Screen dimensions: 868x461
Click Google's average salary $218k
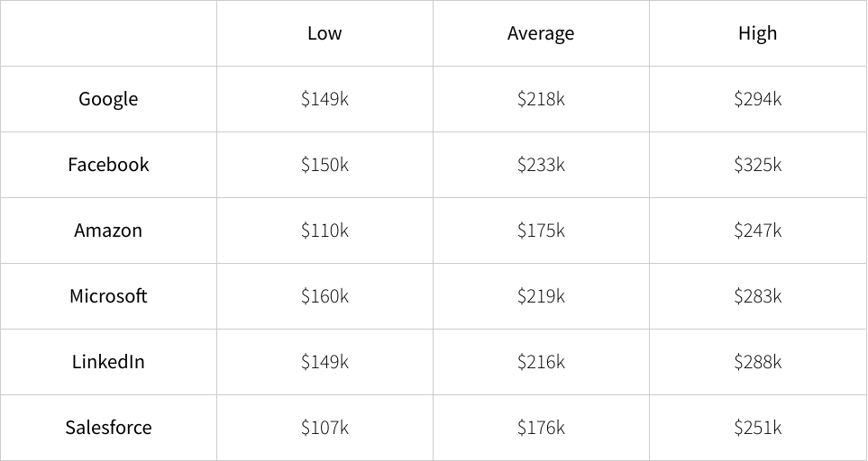(541, 99)
